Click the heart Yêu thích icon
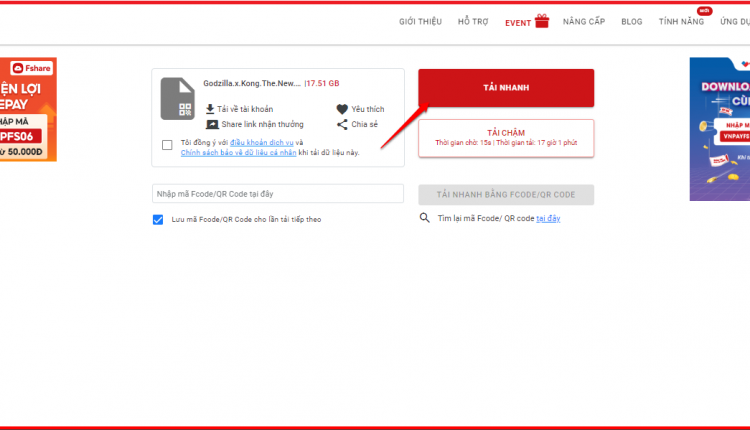The height and width of the screenshot is (430, 750). point(342,109)
